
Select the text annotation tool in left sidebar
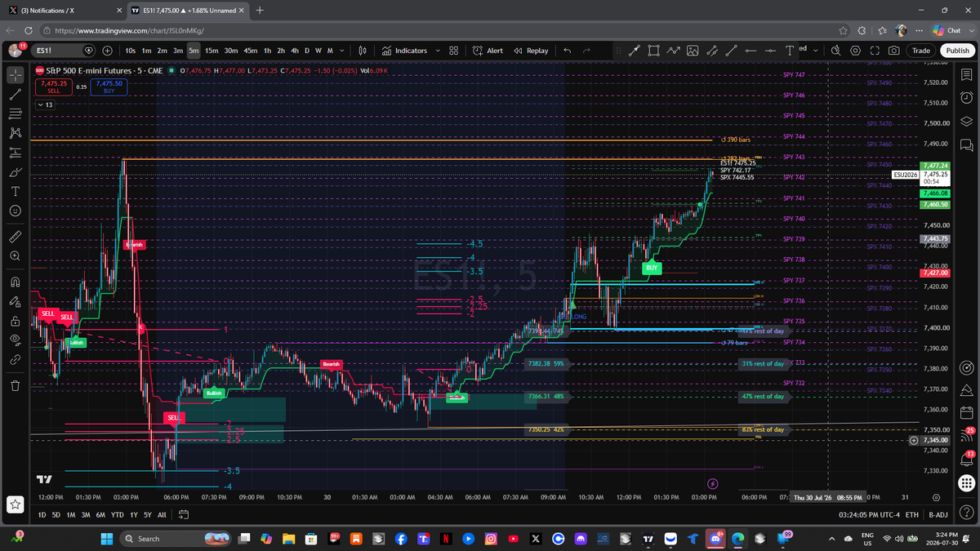click(x=15, y=192)
